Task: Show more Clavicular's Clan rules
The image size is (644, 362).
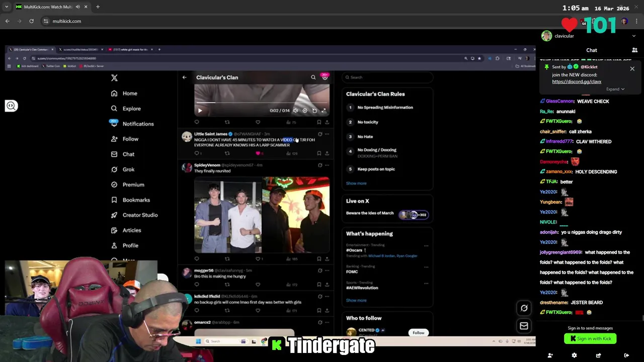Action: [x=356, y=184]
